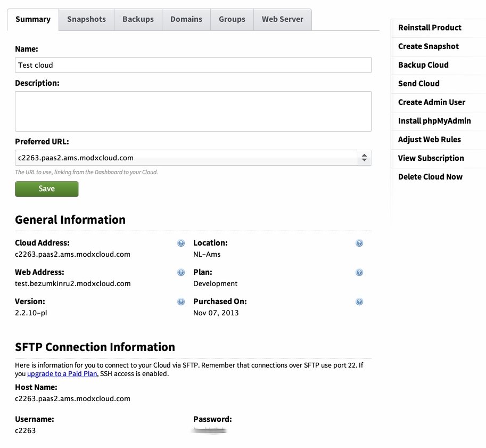Viewport: 486px width, 448px height.
Task: Click help icon next to Web Address
Action: (x=181, y=273)
